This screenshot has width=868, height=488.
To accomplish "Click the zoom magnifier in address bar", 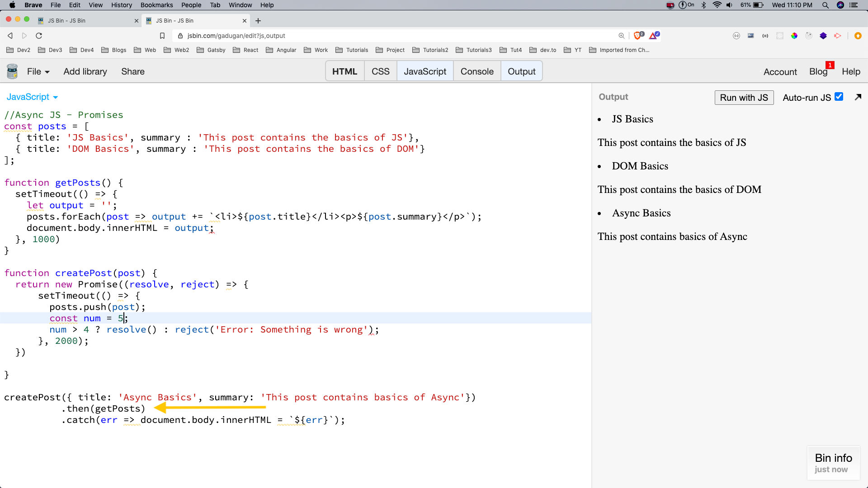I will click(622, 36).
